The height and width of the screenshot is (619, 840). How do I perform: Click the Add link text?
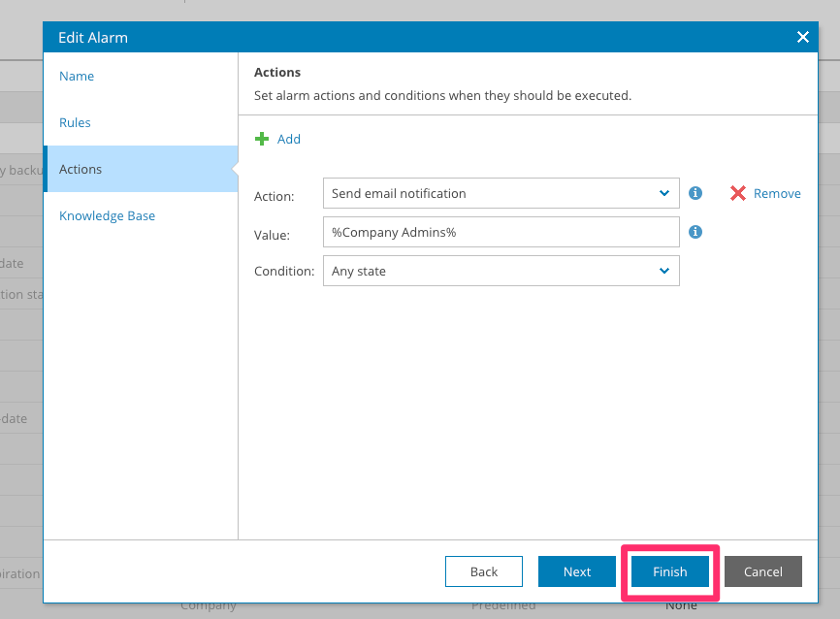(289, 139)
